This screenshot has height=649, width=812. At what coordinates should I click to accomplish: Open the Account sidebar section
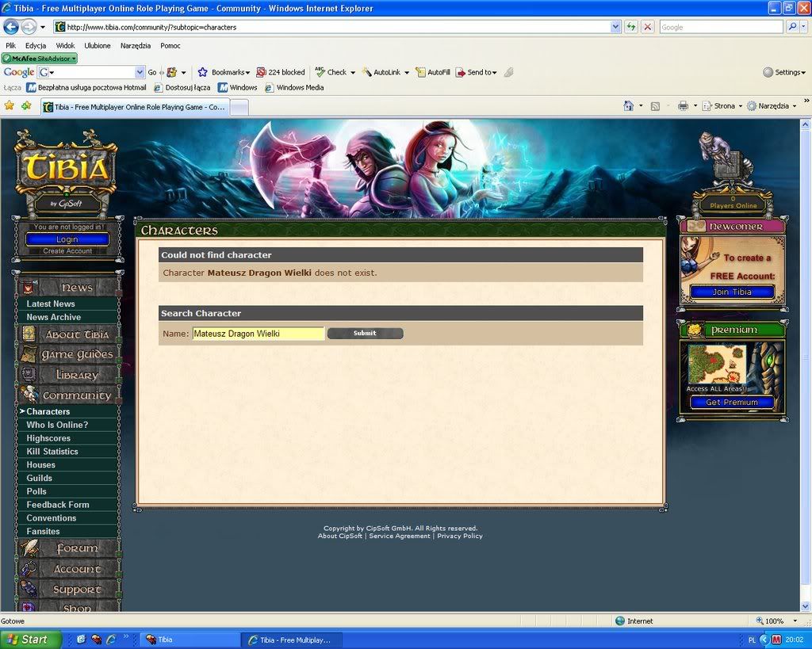[x=67, y=569]
